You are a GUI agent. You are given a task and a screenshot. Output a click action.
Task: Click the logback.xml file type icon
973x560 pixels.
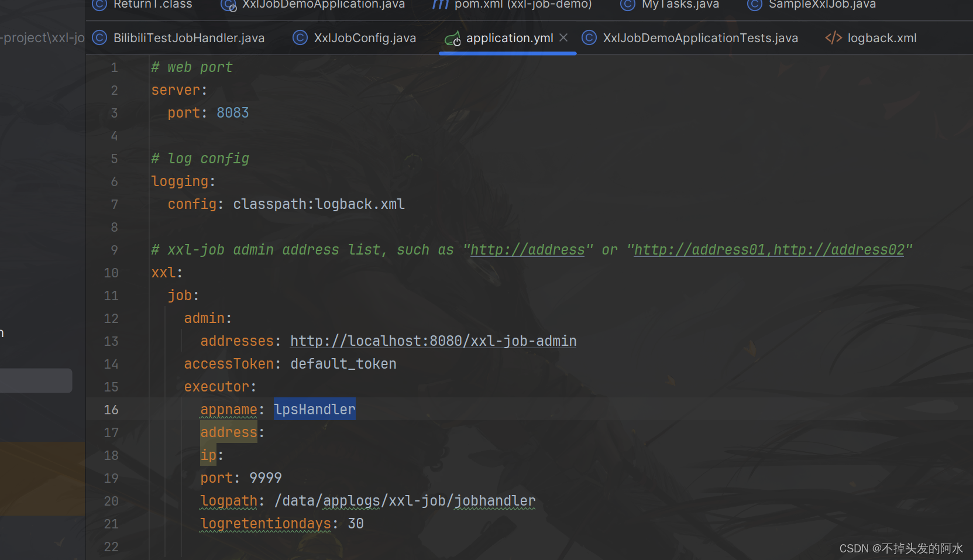tap(833, 38)
